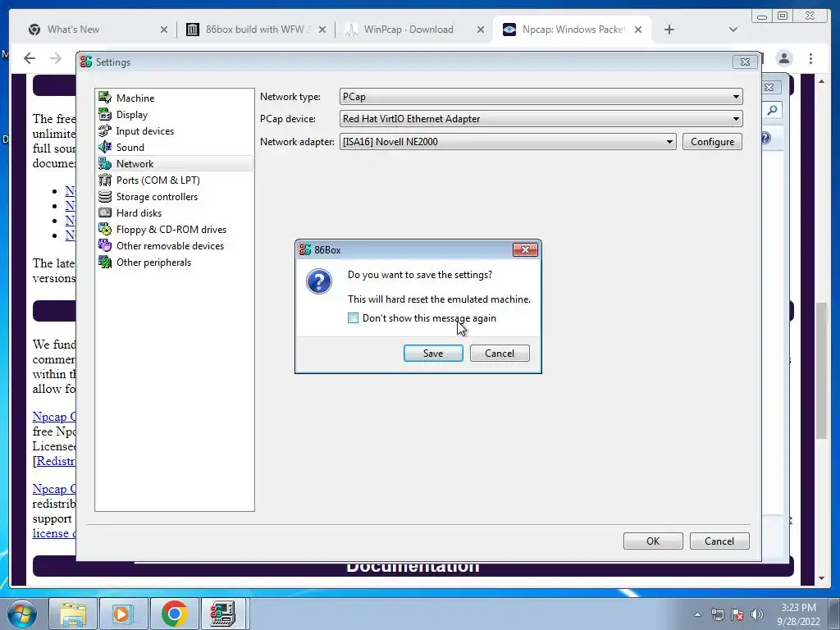Select the "Storage controllers" list label
This screenshot has width=840, height=630.
[157, 197]
